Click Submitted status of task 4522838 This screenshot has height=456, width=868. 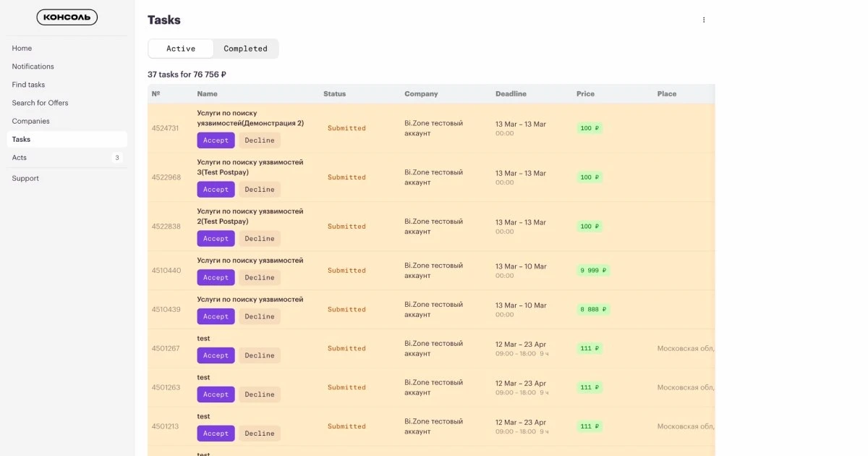(x=346, y=227)
